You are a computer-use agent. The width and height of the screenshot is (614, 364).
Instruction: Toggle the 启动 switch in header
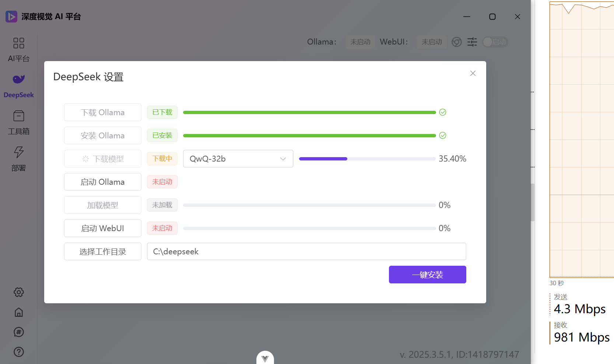coord(495,42)
